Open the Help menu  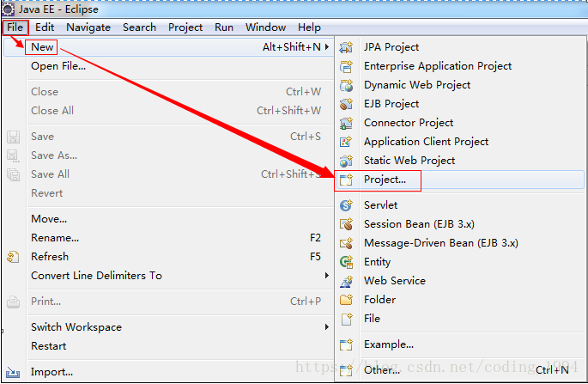pos(309,27)
